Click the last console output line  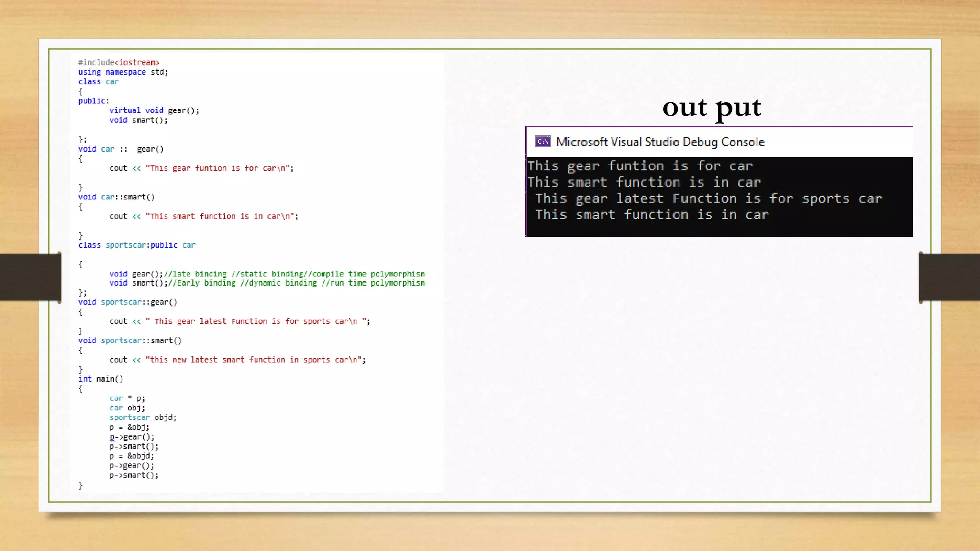tap(652, 215)
